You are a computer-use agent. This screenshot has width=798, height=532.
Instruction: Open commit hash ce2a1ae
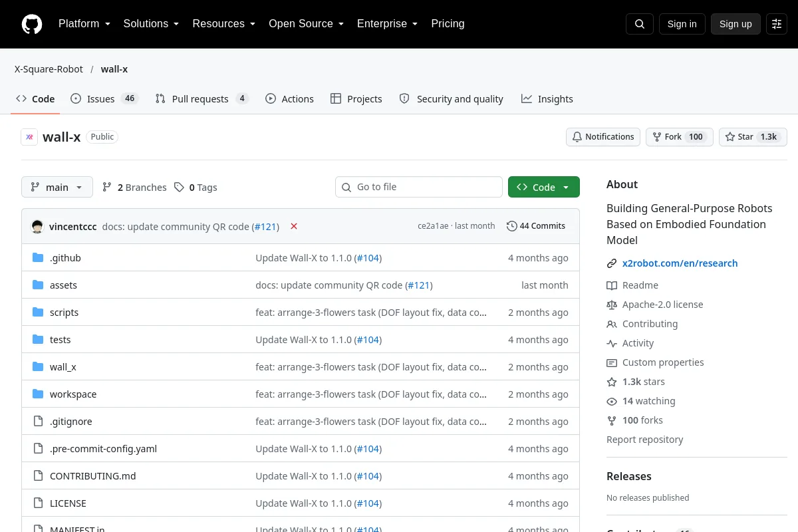point(433,226)
